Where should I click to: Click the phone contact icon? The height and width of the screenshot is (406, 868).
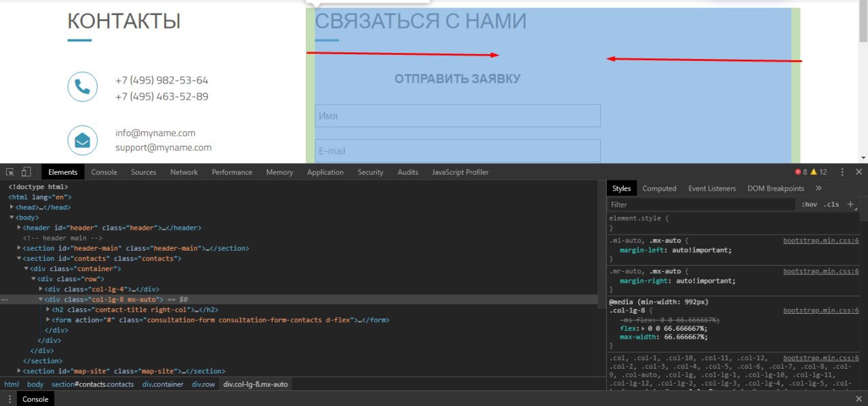tap(83, 87)
